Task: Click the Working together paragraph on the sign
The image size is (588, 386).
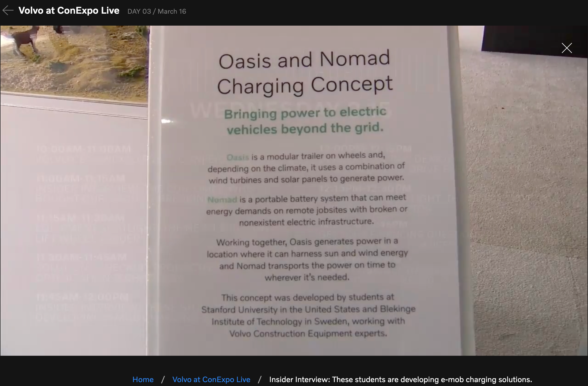Action: pos(307,259)
